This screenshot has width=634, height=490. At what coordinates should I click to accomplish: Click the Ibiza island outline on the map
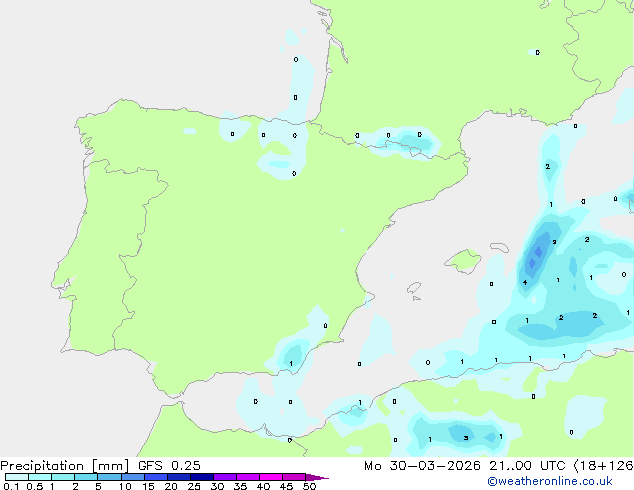(414, 288)
